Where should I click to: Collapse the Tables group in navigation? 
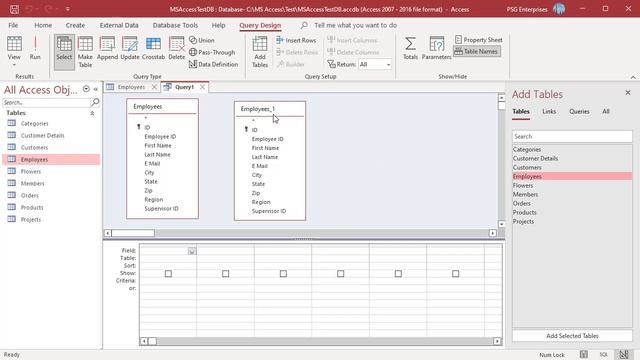click(x=92, y=113)
